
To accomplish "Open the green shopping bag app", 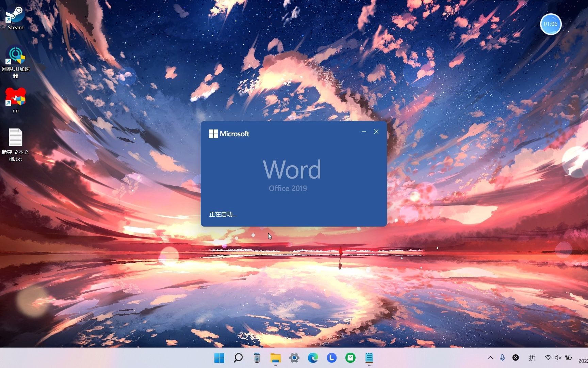I will pos(350,358).
